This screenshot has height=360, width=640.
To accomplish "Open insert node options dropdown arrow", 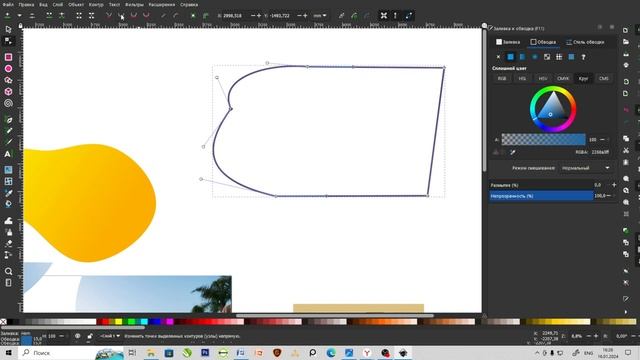I will click(x=19, y=16).
